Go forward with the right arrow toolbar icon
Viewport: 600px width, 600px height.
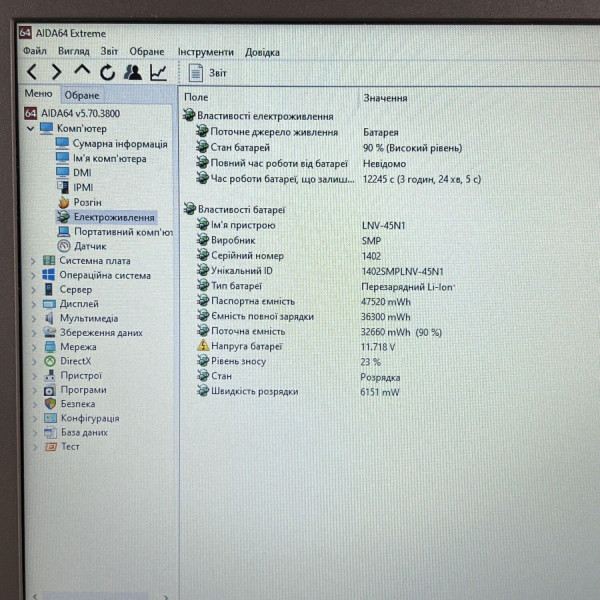tap(56, 72)
